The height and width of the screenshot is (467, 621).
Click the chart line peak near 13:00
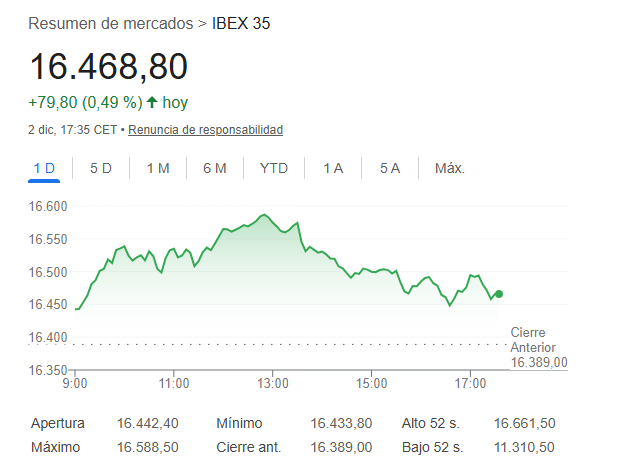point(264,215)
